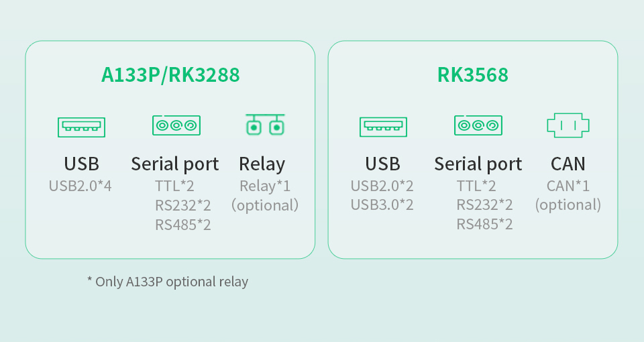Click the CAN label text
Viewport: 644px width, 342px height.
568,164
